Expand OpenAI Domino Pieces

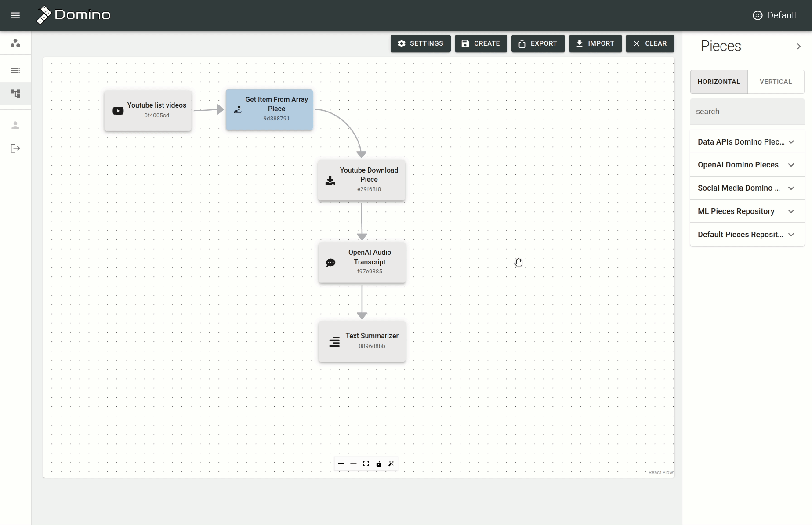coord(747,165)
